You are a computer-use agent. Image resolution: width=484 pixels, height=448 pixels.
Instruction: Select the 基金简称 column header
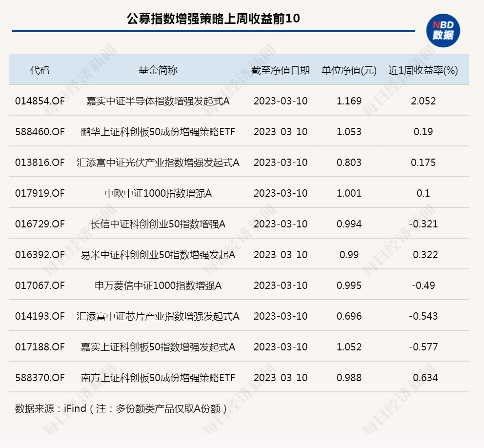tap(158, 70)
